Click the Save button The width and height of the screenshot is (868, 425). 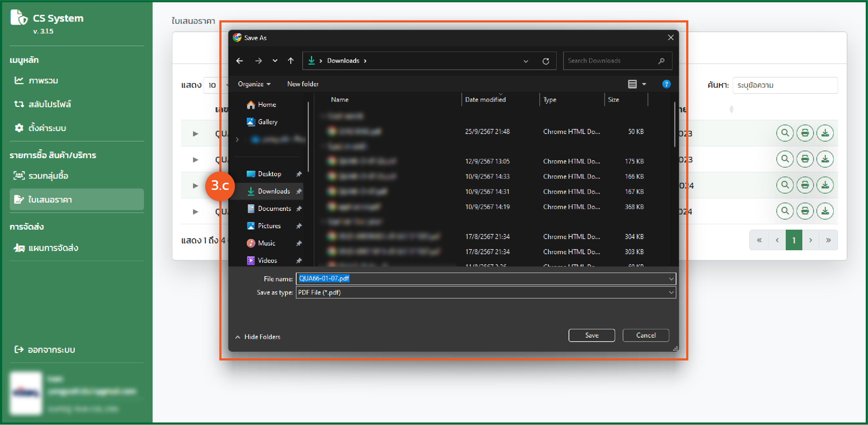click(x=591, y=335)
